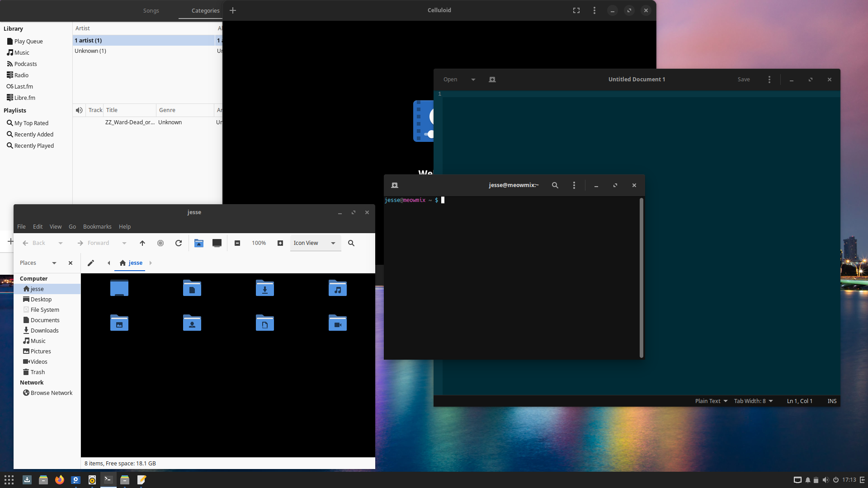This screenshot has width=868, height=488.
Task: Close the Places sidebar
Action: (71, 263)
